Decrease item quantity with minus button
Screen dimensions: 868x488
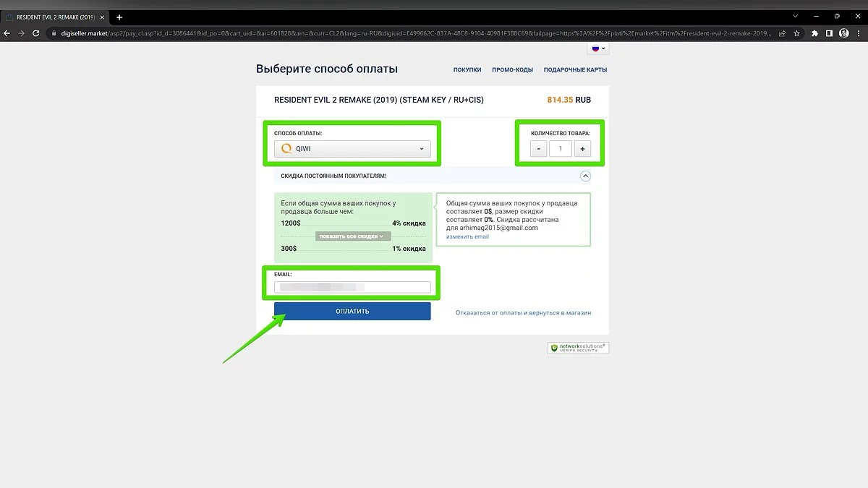tap(538, 149)
